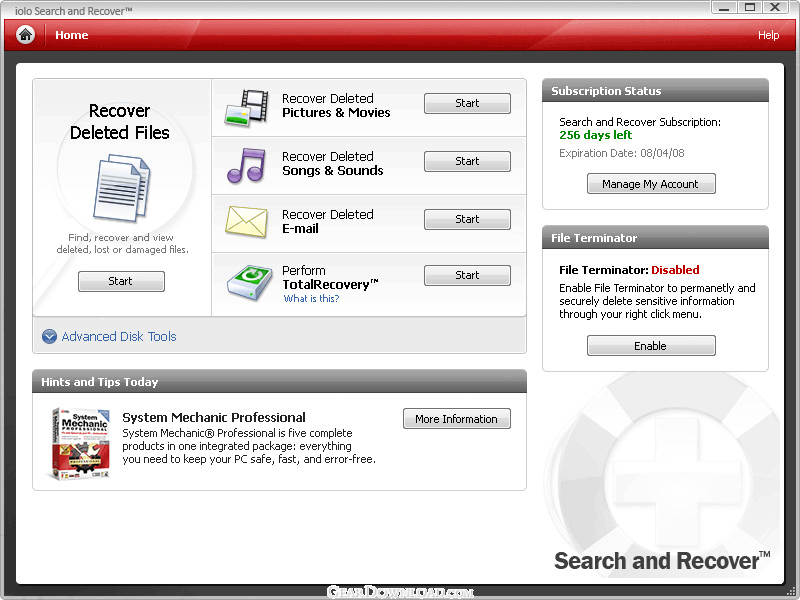
Task: Click 'Recover Deleted E-mail' label
Action: pyautogui.click(x=328, y=222)
